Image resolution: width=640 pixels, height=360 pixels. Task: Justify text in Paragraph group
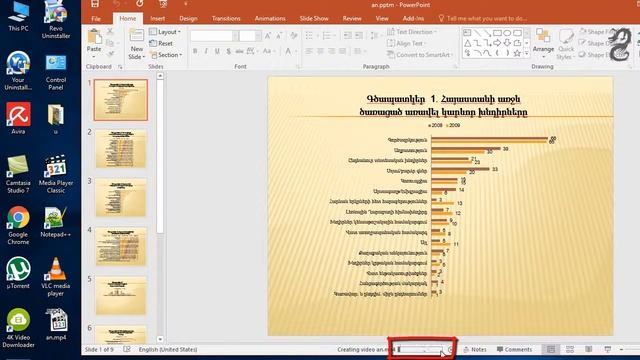342,51
